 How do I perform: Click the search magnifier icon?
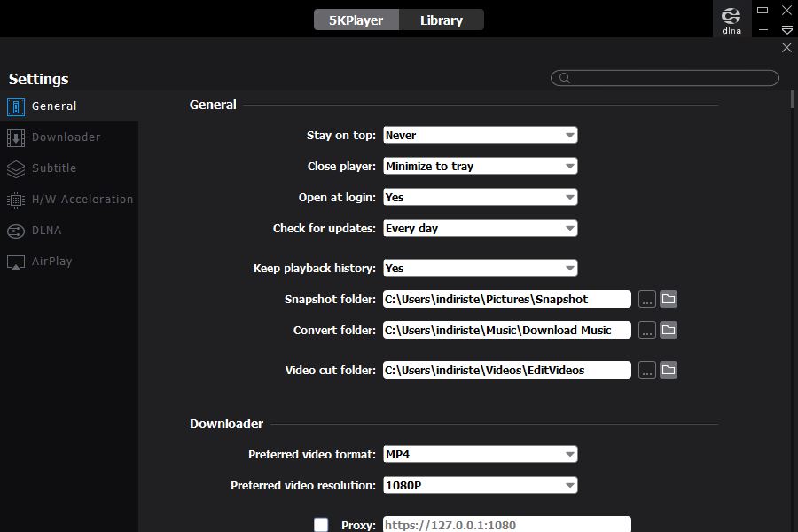click(565, 78)
